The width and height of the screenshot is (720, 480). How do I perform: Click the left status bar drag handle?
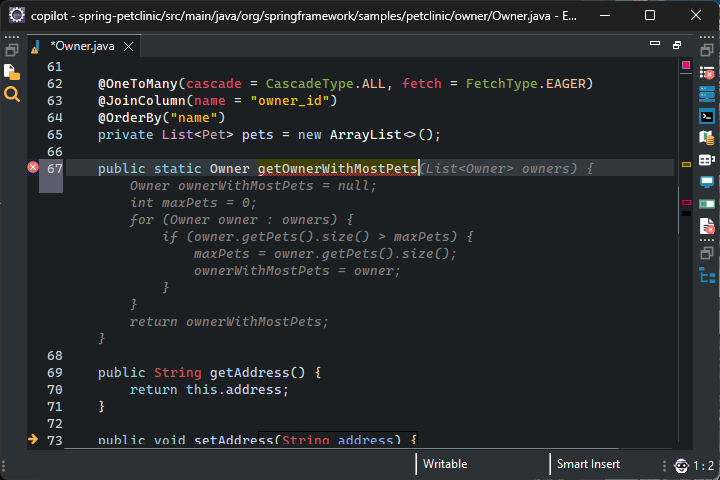[3, 466]
